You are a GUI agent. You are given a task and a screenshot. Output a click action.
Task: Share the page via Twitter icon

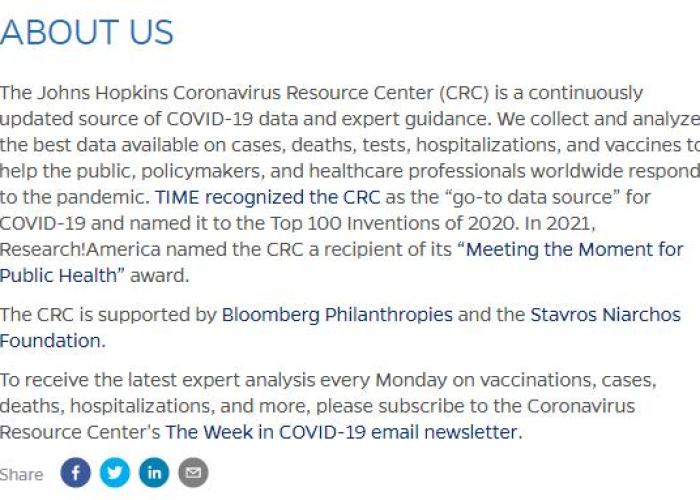(x=115, y=472)
